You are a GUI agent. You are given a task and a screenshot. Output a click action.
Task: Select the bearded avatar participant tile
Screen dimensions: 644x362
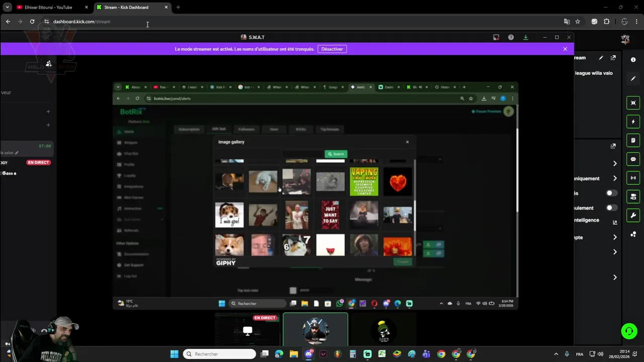315,329
